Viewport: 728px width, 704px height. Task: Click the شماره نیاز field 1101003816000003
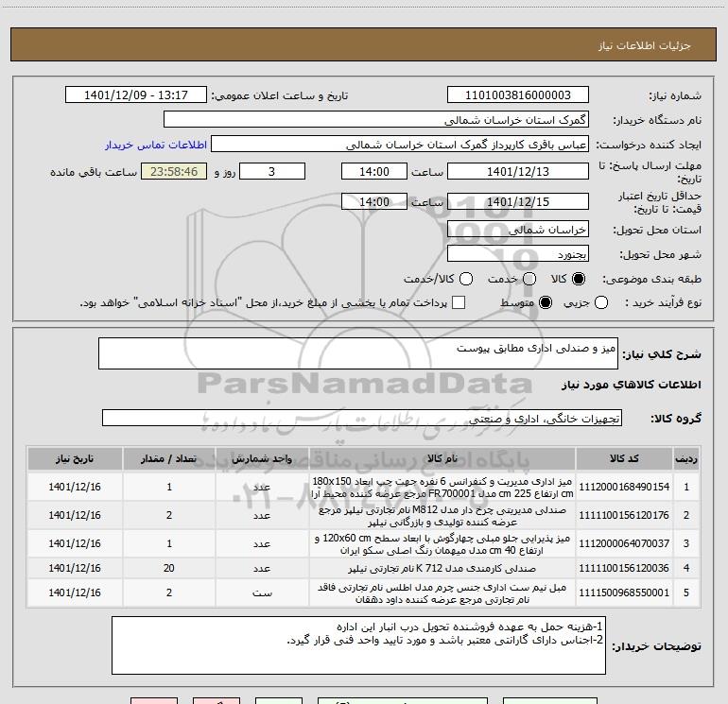point(518,95)
